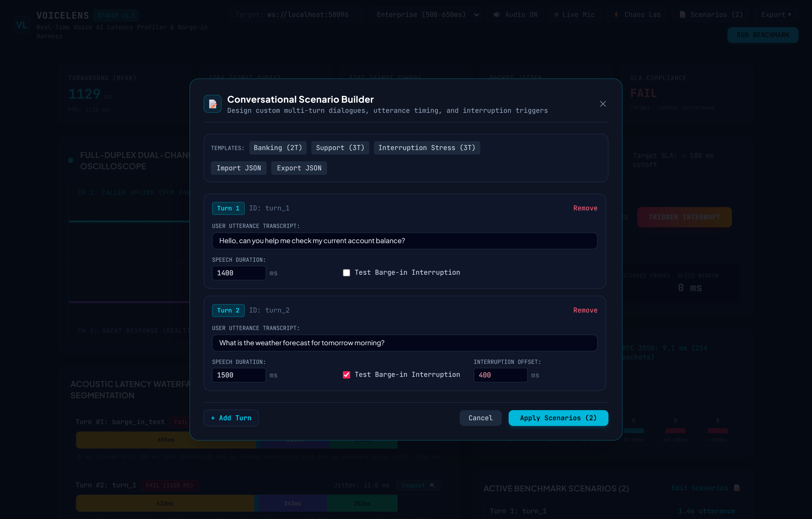Click the Target websocket URL field
Screen dimensions: 812x519
coord(297,15)
